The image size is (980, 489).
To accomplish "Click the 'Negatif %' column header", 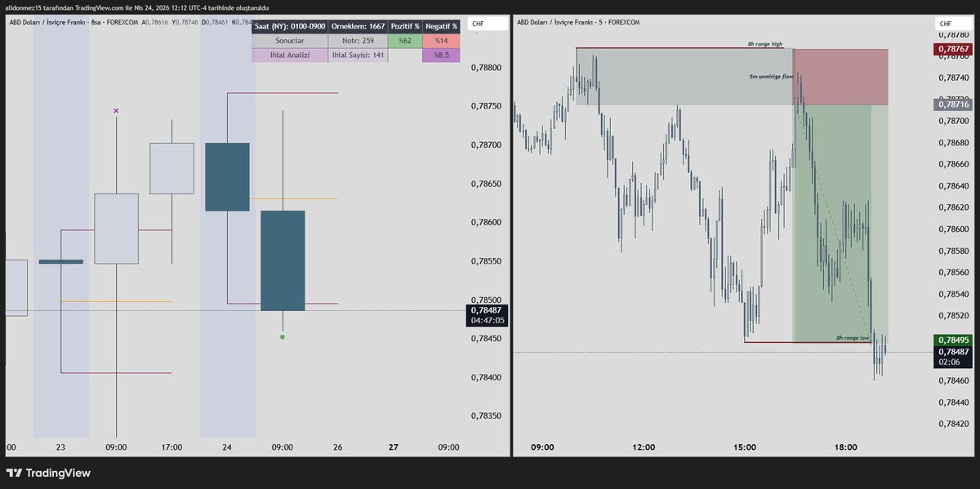I will tap(442, 26).
